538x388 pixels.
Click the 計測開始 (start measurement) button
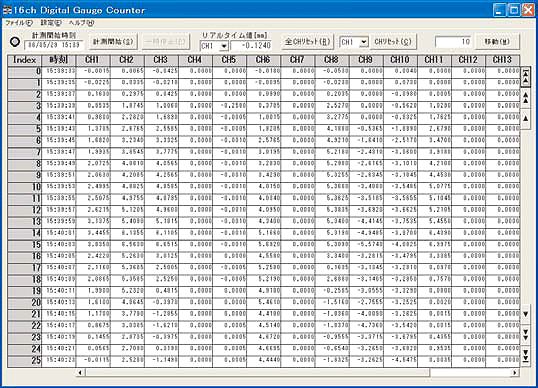pos(113,42)
